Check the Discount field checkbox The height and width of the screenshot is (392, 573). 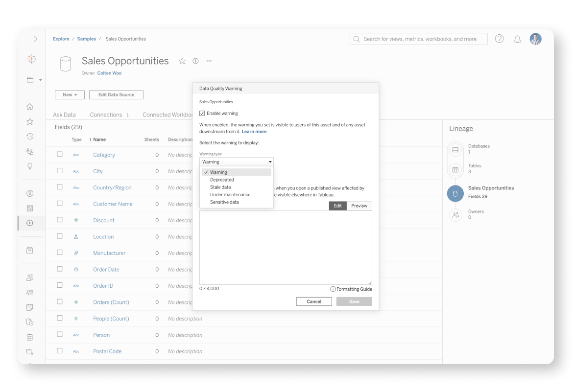(x=60, y=220)
